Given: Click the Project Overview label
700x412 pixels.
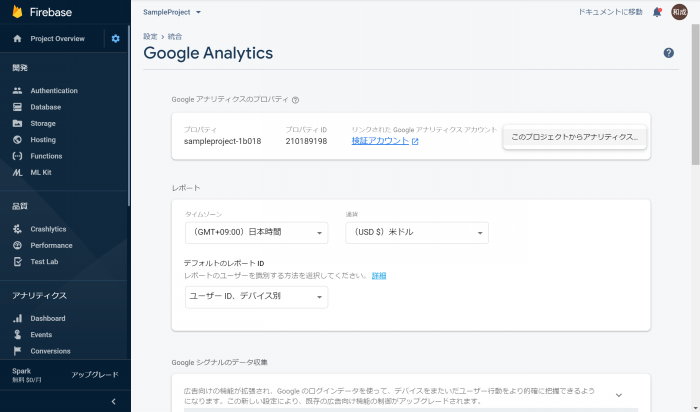Looking at the screenshot, I should tap(58, 39).
